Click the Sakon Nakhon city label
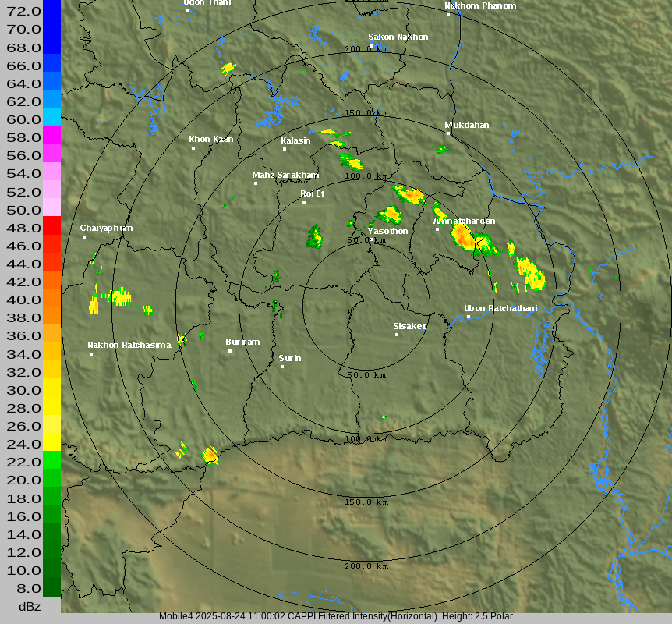Viewport: 672px width, 624px height. pos(398,37)
